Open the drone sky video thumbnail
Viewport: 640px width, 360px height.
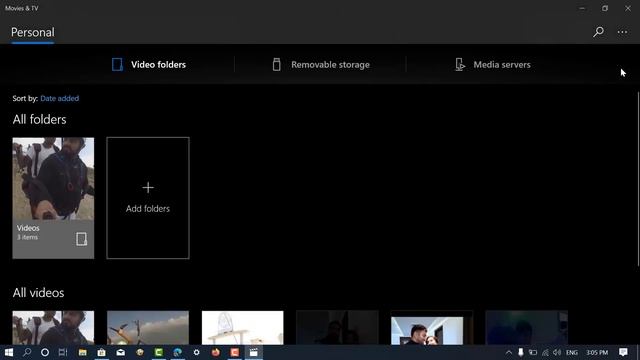tap(148, 328)
